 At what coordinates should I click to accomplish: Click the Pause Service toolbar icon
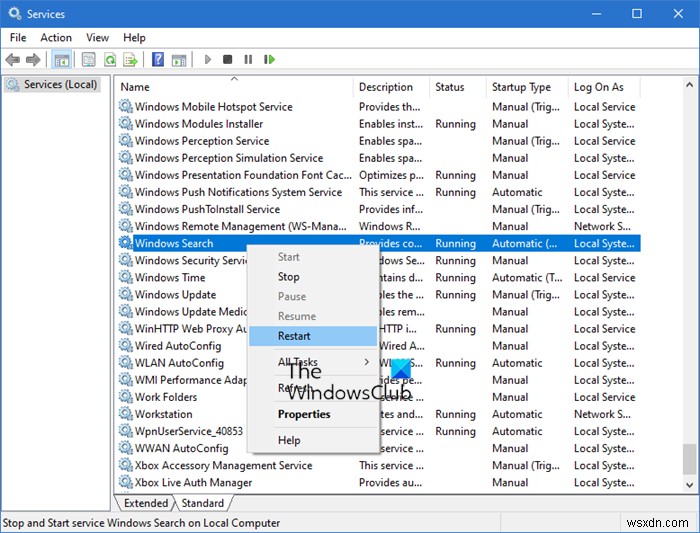pyautogui.click(x=248, y=59)
